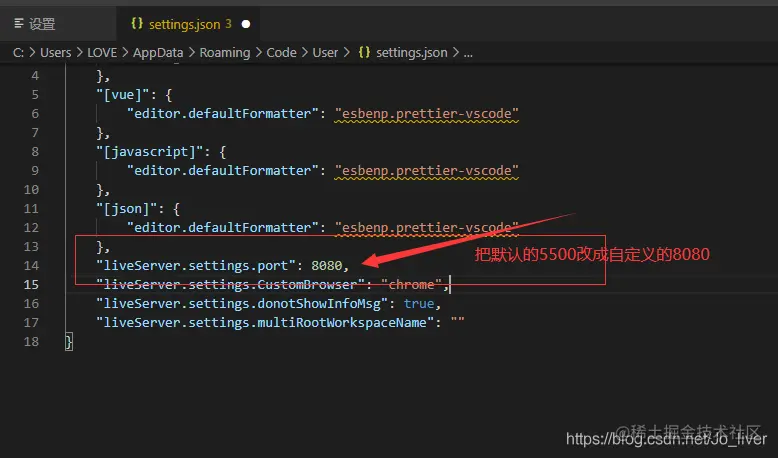Click line number 4 in gutter
778x458 pixels.
coord(35,76)
